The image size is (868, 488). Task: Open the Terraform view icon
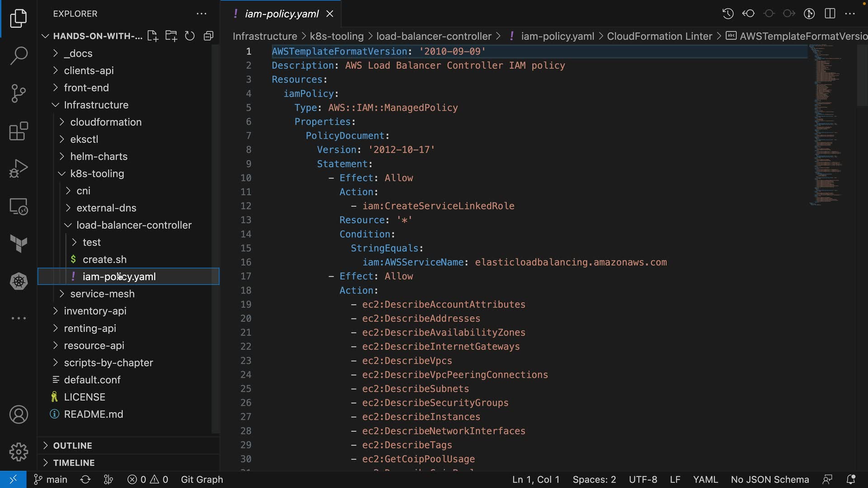[x=19, y=244]
